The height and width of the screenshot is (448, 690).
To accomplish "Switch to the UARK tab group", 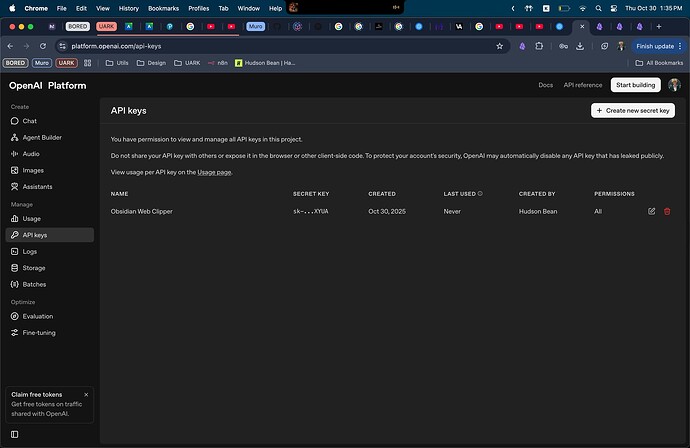I will click(106, 26).
